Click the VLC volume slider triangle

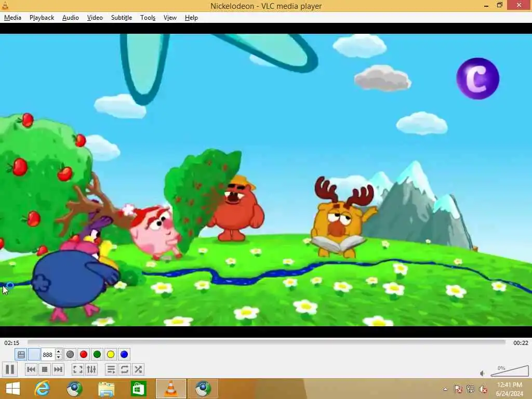[510, 371]
